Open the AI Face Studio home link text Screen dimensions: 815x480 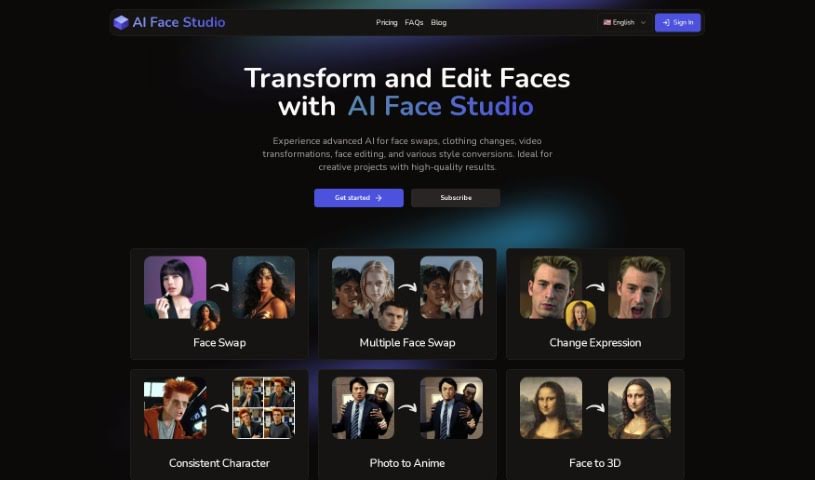[x=179, y=22]
